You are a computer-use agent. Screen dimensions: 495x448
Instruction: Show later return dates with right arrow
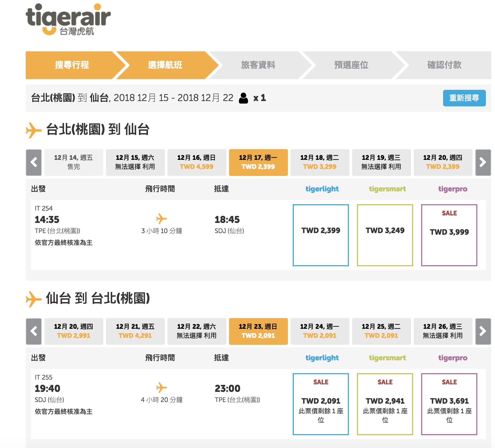coord(483,331)
